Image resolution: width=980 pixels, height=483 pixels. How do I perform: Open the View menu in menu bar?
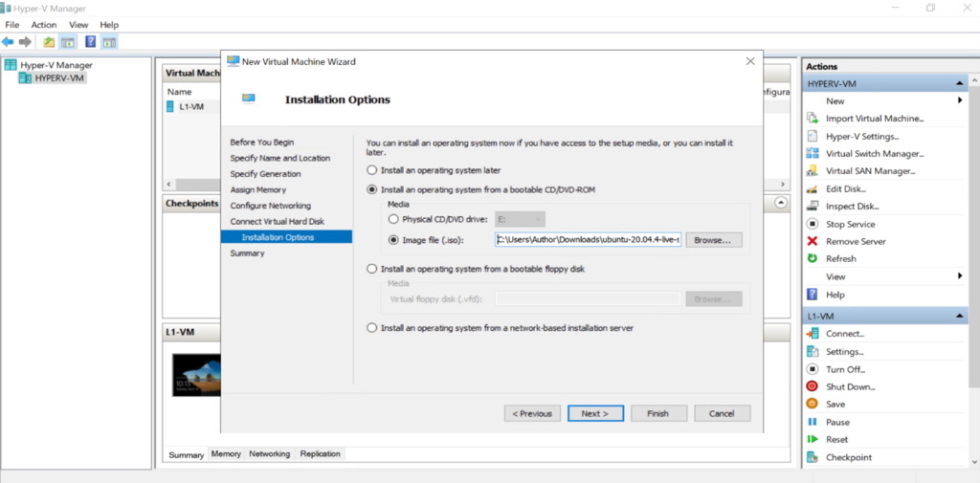[78, 25]
